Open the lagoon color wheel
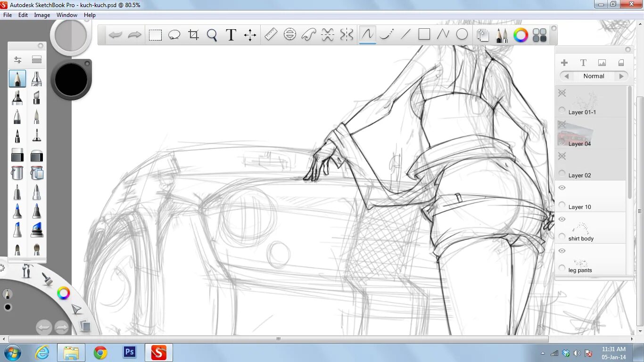 tap(63, 293)
